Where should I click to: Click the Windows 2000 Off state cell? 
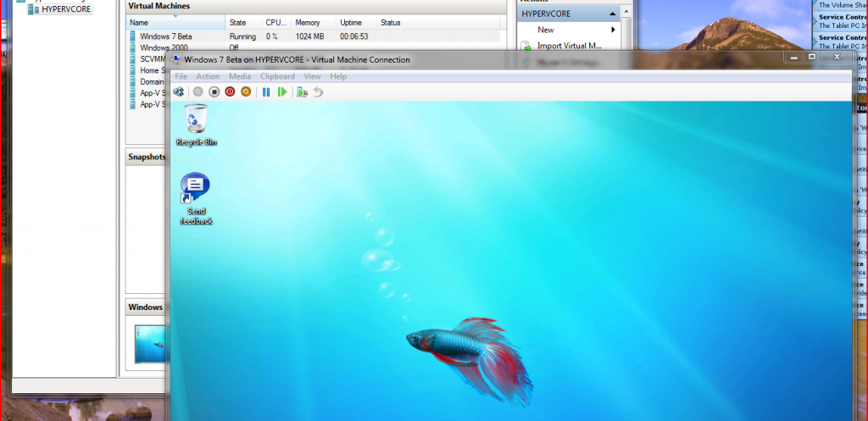pos(234,47)
